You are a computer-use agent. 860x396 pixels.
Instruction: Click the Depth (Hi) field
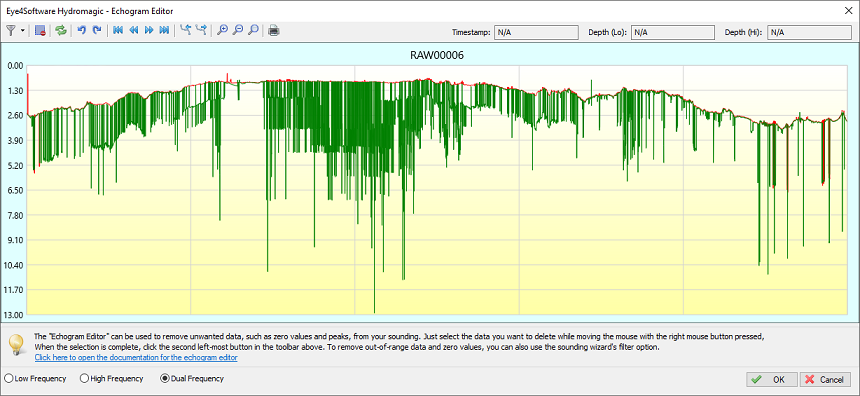pos(810,32)
